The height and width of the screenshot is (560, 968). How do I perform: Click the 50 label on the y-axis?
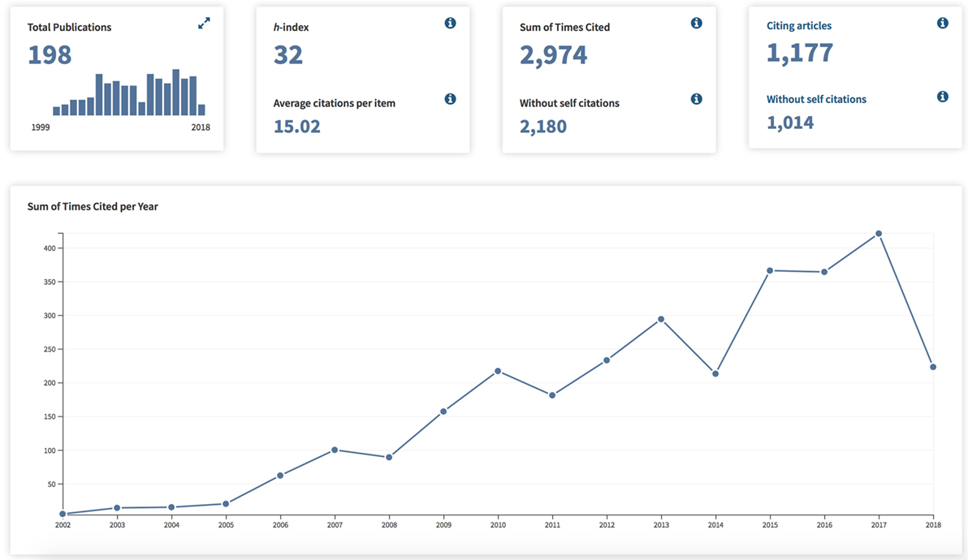(x=51, y=485)
